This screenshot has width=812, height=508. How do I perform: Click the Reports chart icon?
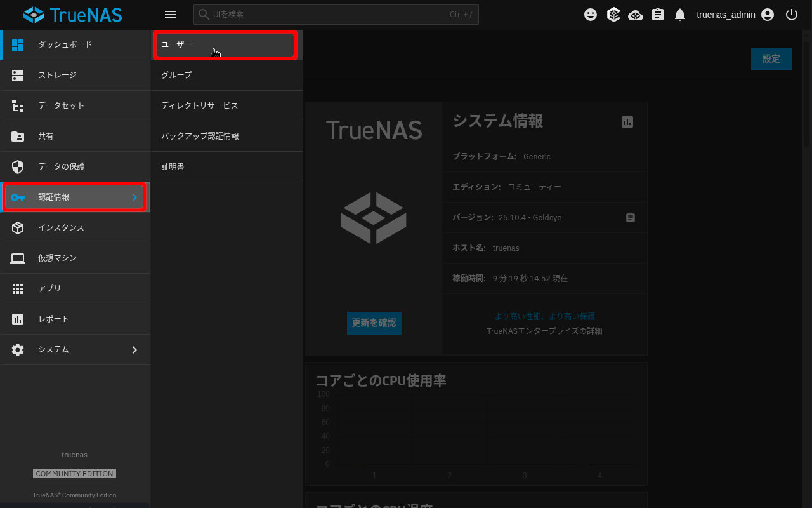[18, 319]
